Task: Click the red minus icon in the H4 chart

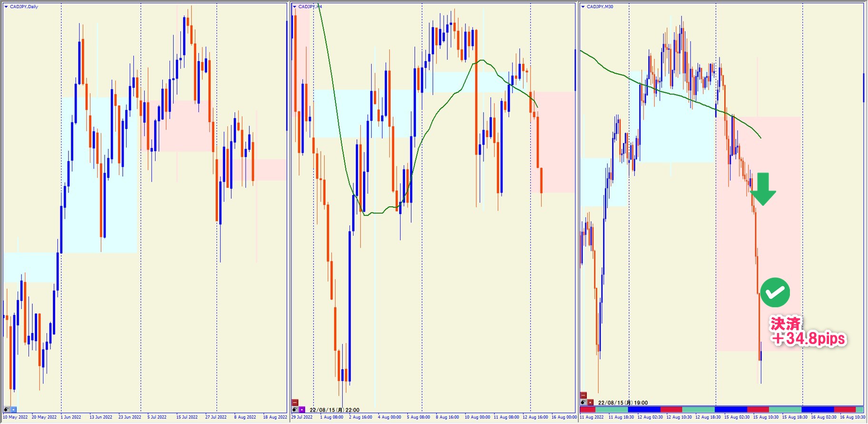Action: click(x=295, y=403)
